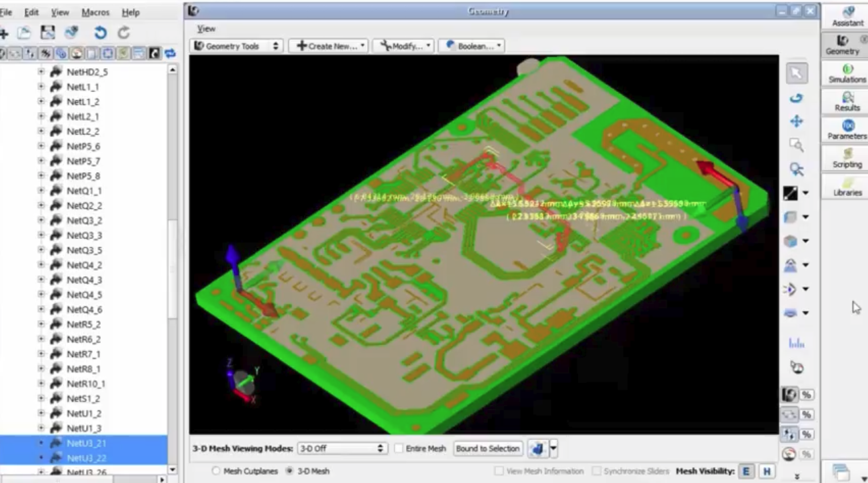
Task: Open the 3-D Off viewing mode dropdown
Action: point(342,448)
